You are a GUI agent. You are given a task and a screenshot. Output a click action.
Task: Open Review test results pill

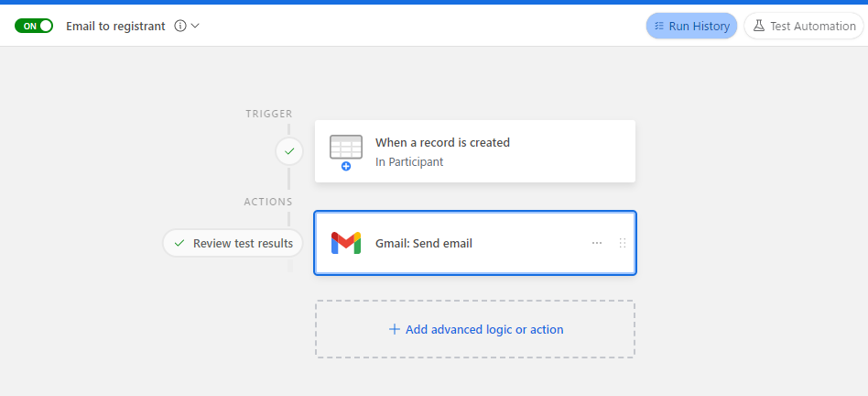coord(233,243)
